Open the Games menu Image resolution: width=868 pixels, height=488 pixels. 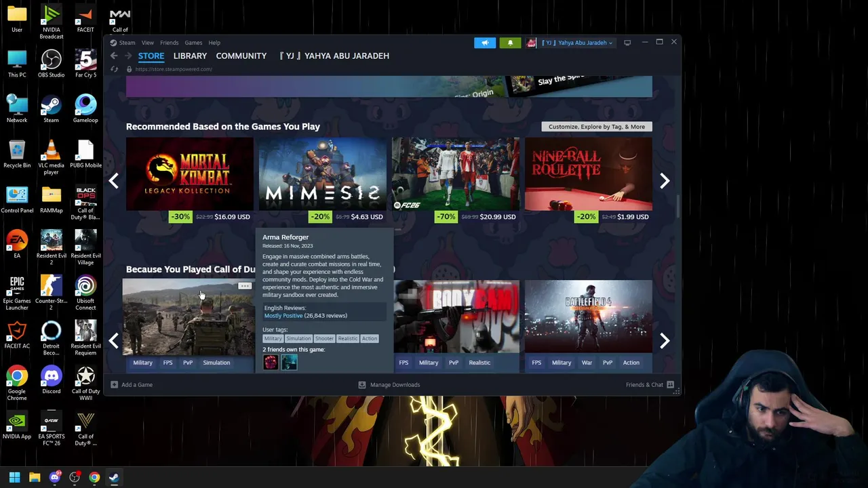(193, 43)
